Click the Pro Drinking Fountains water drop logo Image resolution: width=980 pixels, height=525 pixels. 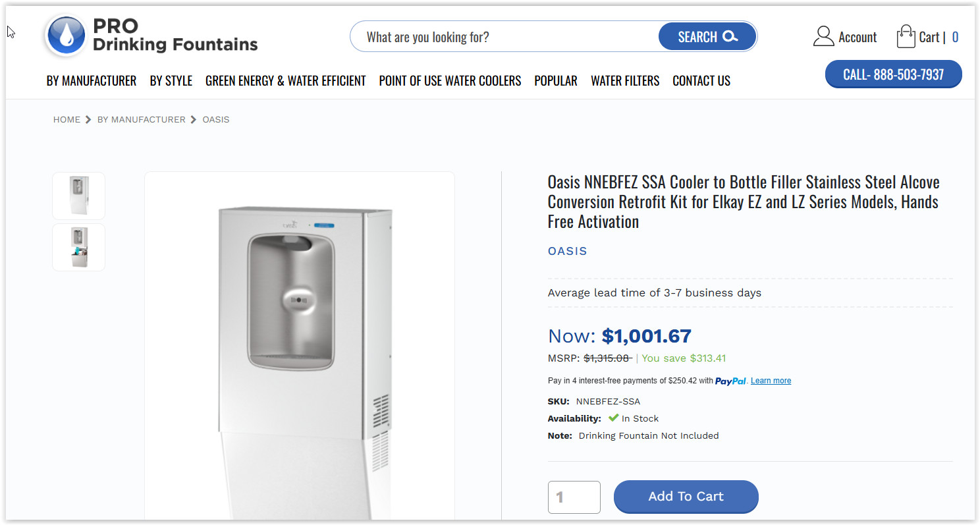[x=66, y=36]
